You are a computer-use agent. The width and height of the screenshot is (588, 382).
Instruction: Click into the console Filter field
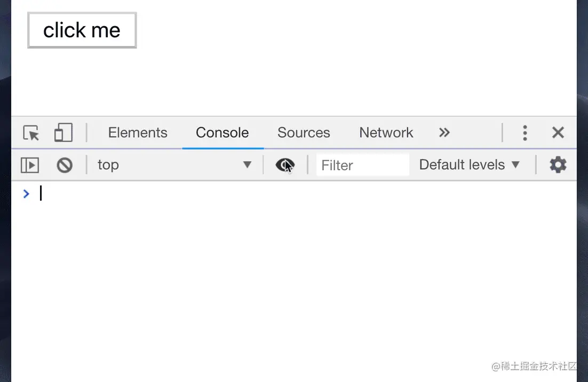(x=363, y=165)
